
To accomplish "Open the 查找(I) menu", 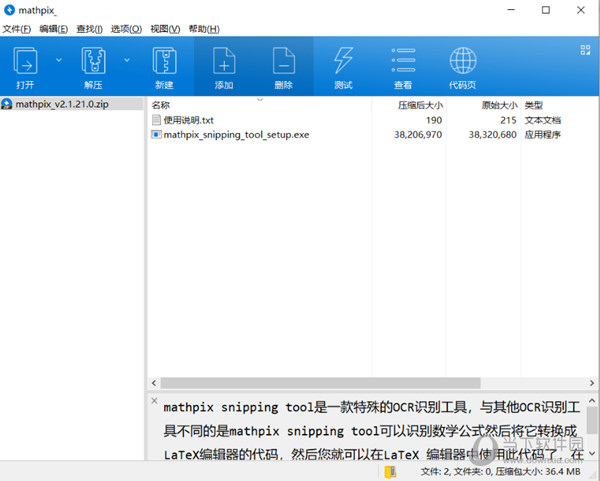I will click(x=90, y=29).
